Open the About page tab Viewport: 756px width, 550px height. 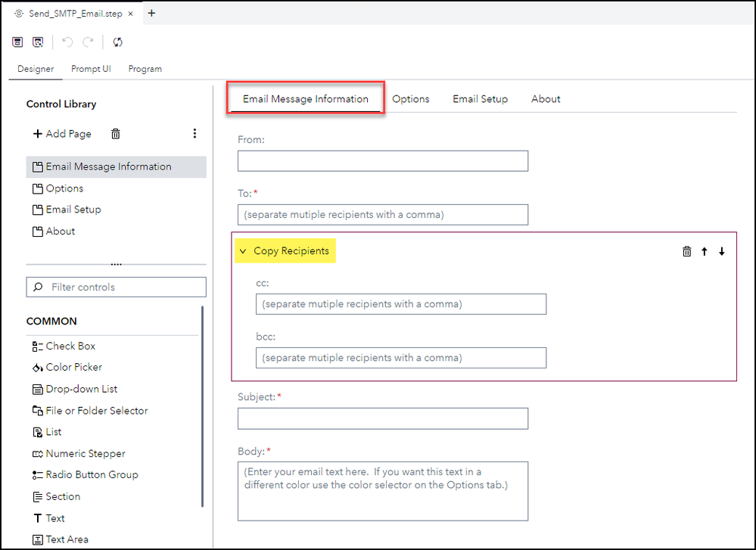point(546,99)
